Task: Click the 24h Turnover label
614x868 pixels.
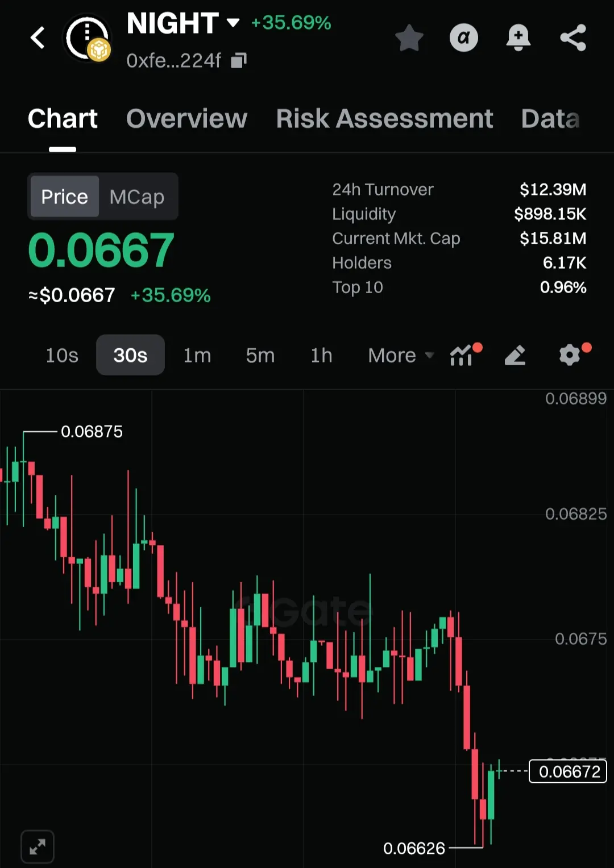Action: 383,189
